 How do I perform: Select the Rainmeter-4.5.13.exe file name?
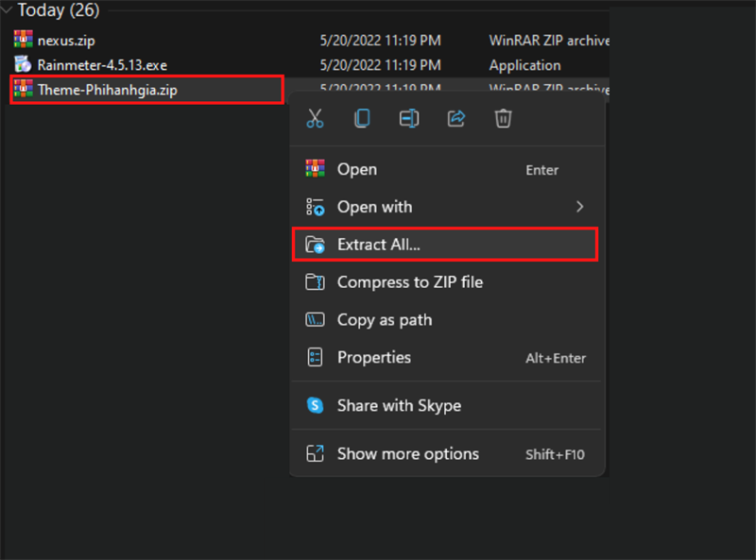[x=101, y=65]
